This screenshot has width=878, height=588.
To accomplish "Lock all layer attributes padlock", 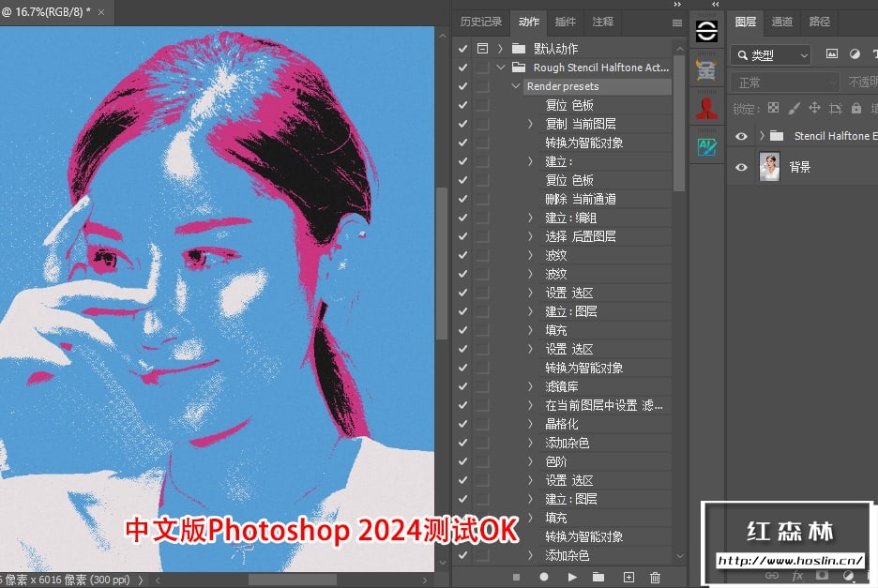I will pos(856,108).
